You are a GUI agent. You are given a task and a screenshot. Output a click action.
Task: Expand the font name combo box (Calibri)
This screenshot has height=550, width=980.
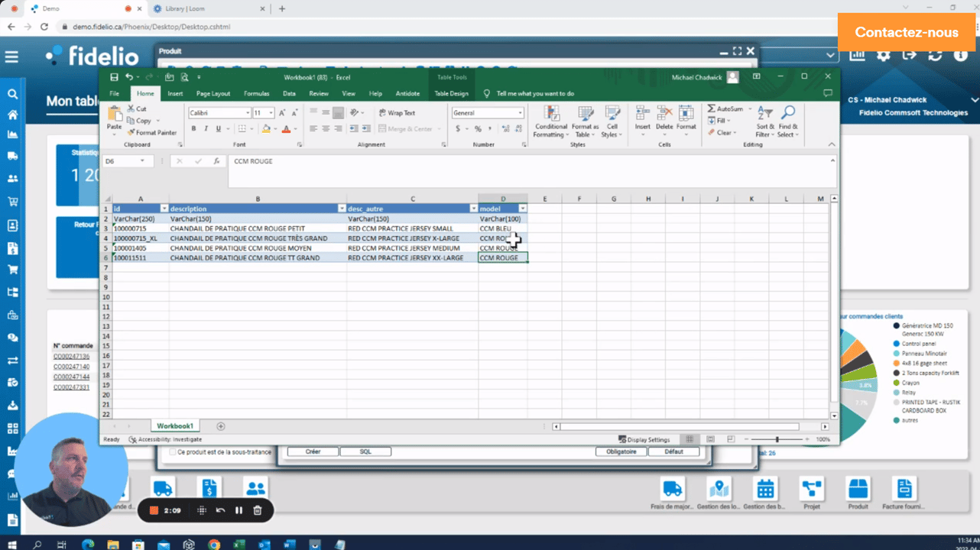coord(248,113)
